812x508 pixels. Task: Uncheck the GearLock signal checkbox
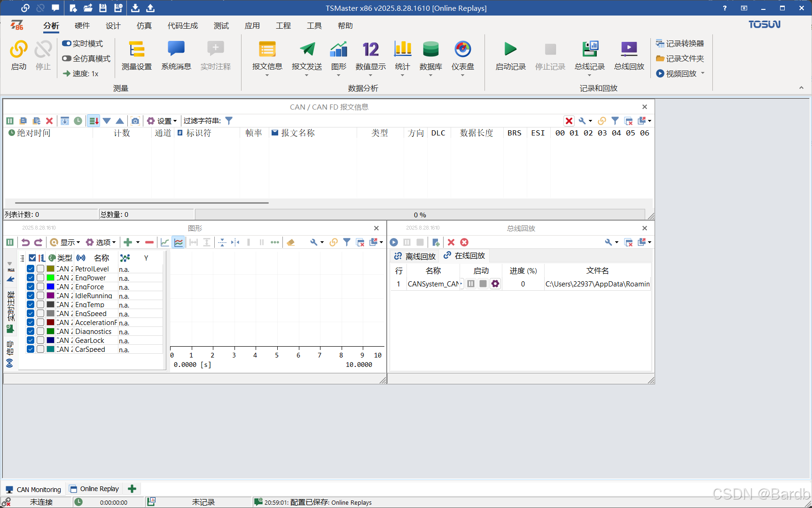(31, 340)
